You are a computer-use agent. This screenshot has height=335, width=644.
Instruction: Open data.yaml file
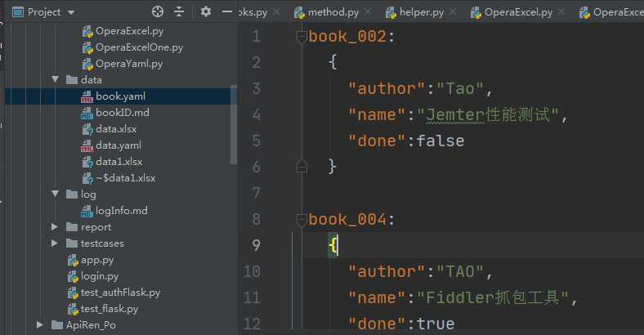(x=119, y=145)
